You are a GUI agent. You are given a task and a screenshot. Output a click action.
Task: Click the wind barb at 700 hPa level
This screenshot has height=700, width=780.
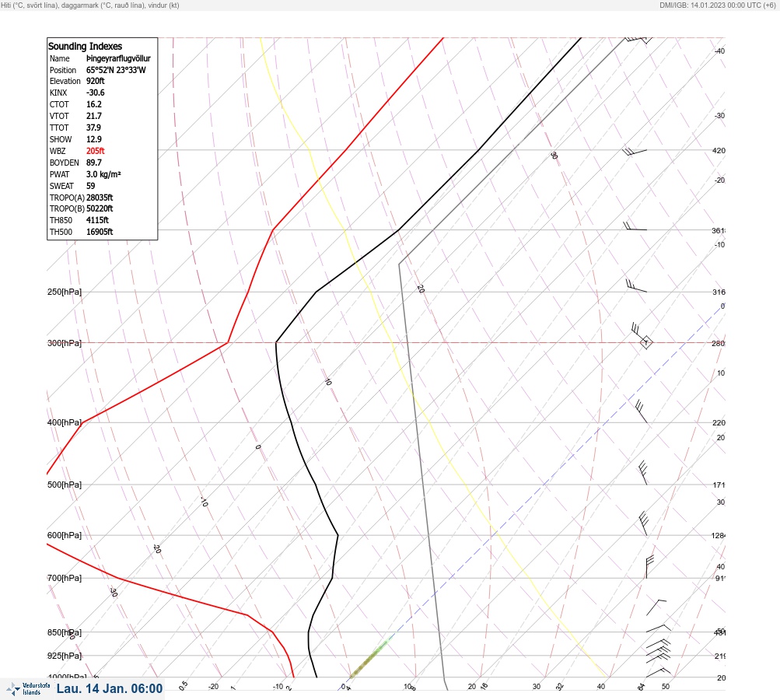click(x=649, y=567)
